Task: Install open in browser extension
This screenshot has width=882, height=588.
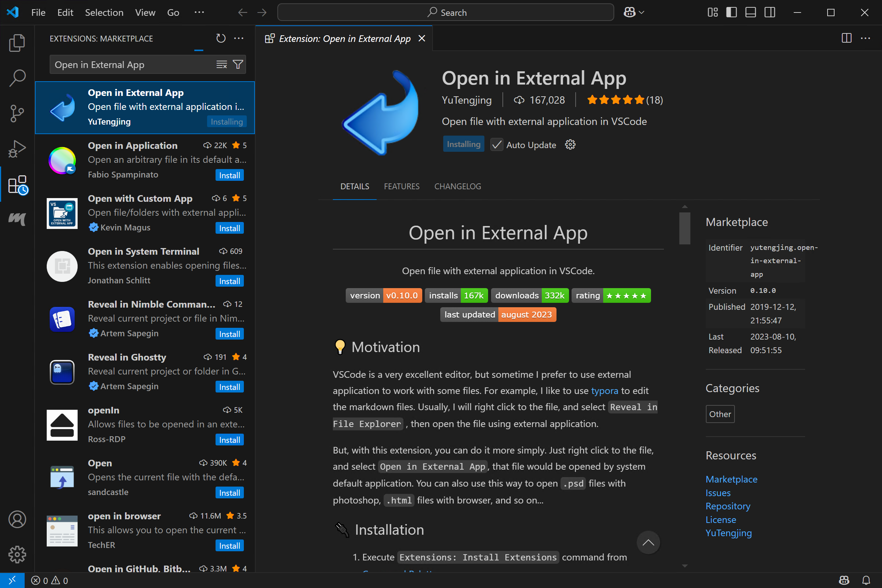Action: [x=229, y=545]
